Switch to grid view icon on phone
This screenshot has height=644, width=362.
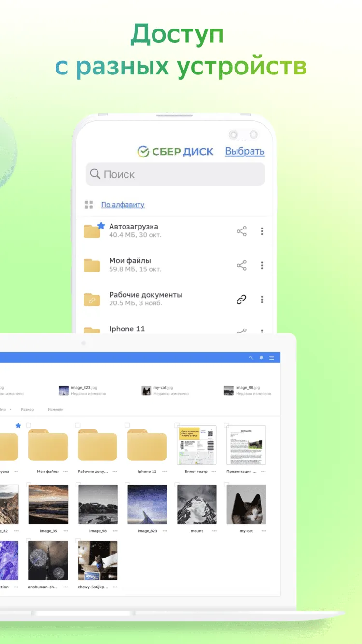89,205
